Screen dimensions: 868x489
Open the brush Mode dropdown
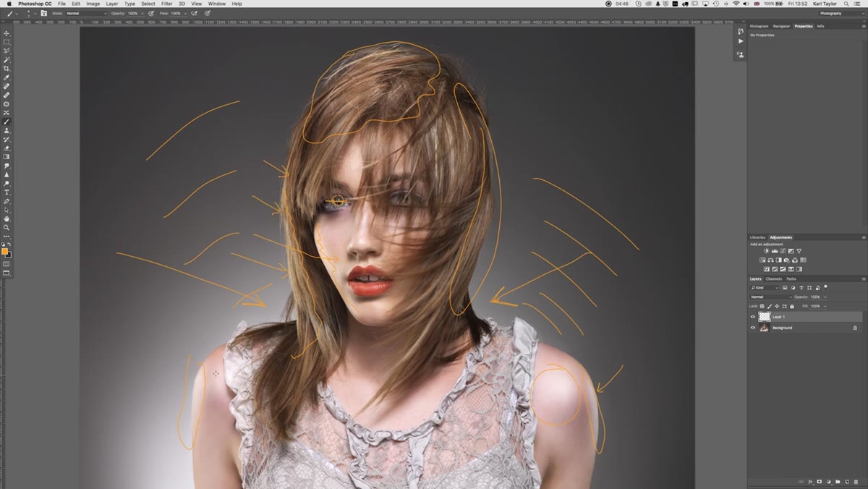(87, 13)
